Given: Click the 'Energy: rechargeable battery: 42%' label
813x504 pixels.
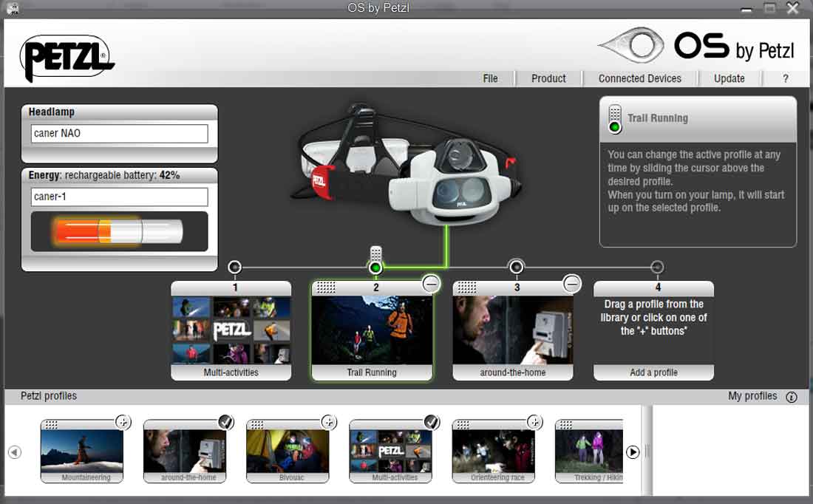Looking at the screenshot, I should (104, 175).
